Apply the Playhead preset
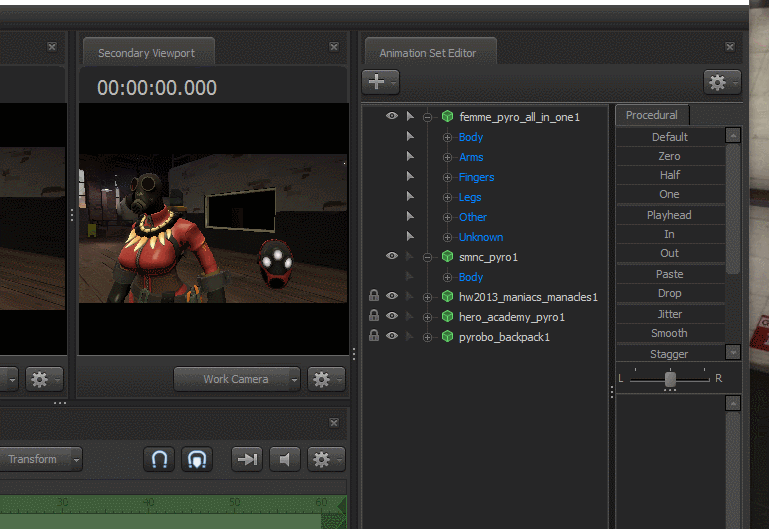 click(670, 215)
